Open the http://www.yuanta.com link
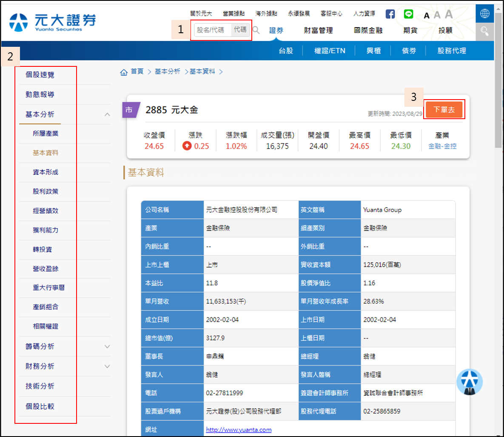 pos(239,430)
